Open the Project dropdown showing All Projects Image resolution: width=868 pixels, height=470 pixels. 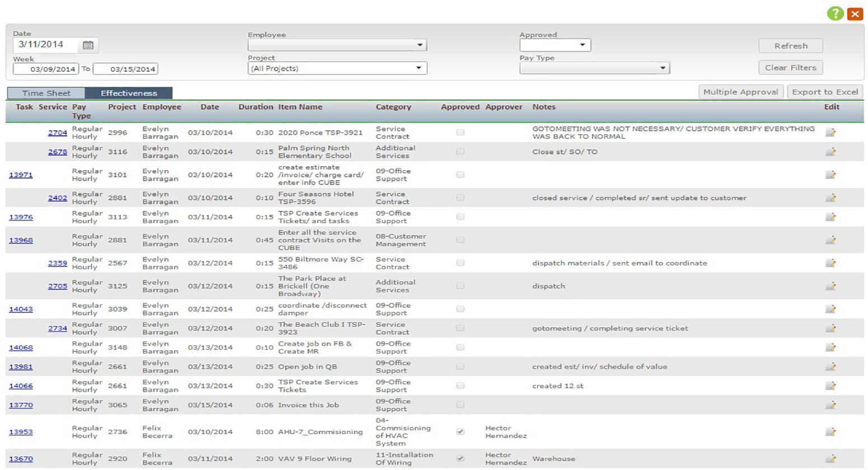337,68
